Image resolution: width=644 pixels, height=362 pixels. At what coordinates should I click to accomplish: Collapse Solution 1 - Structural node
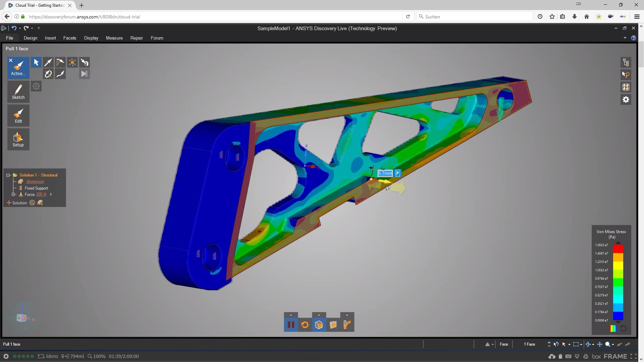pos(8,175)
